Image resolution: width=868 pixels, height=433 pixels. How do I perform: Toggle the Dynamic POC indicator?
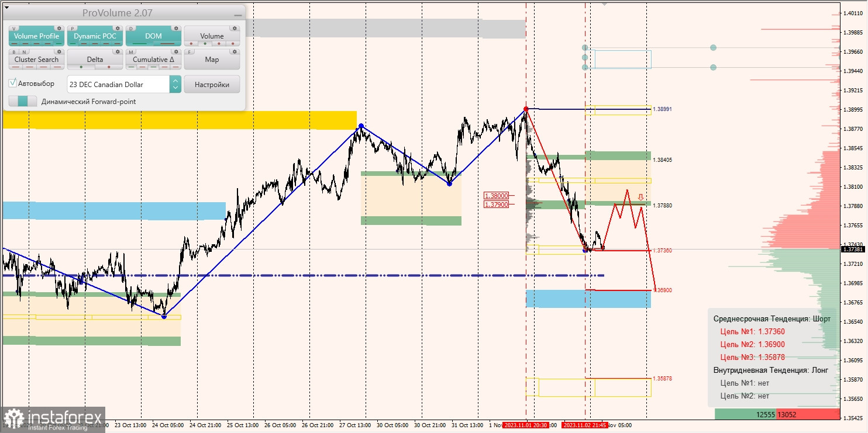click(95, 36)
